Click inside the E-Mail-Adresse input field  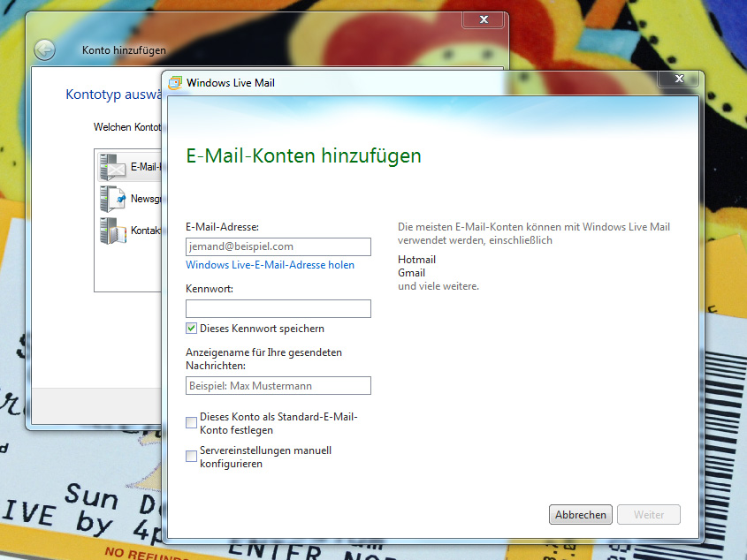pos(278,246)
